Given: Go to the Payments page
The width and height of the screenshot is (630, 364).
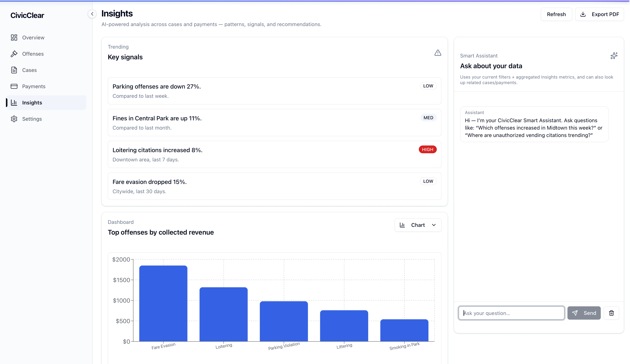Looking at the screenshot, I should click(x=34, y=86).
